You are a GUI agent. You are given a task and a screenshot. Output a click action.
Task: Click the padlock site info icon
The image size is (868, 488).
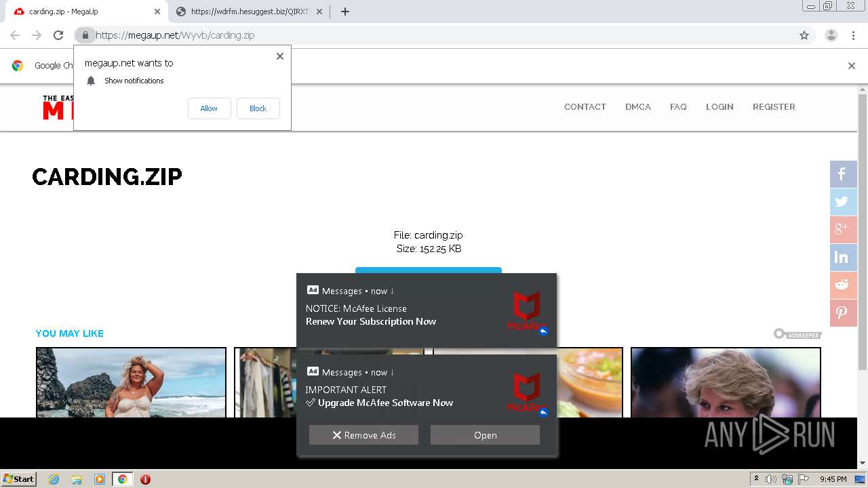(85, 35)
